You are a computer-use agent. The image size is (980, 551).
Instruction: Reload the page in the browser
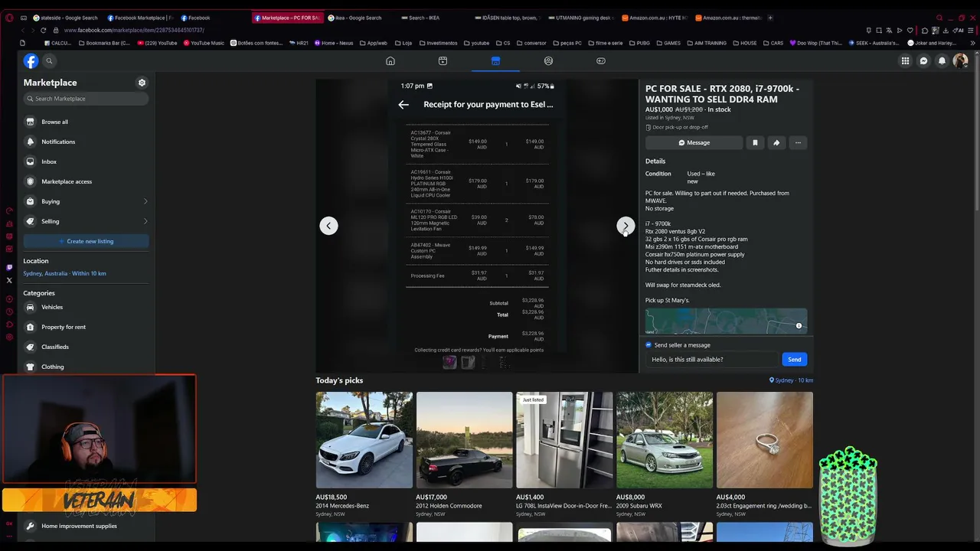click(43, 30)
